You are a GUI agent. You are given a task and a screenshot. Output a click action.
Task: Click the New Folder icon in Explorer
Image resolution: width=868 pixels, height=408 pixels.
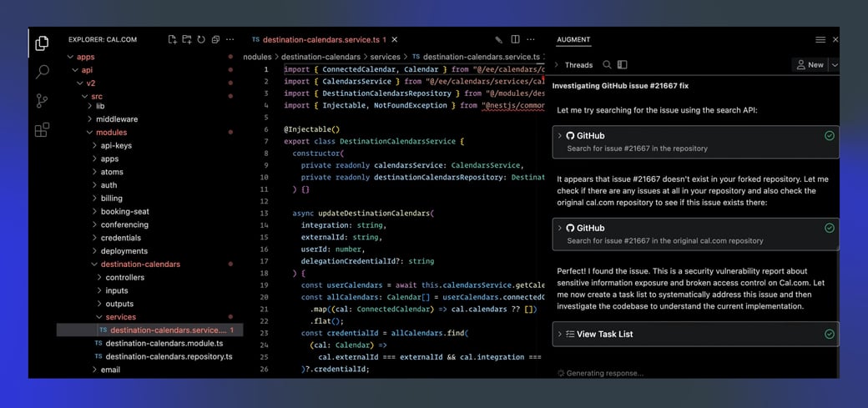(x=187, y=39)
